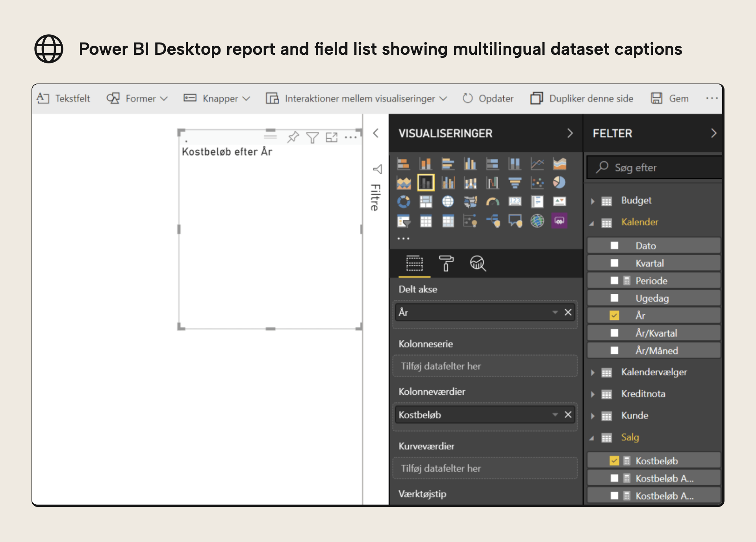The height and width of the screenshot is (542, 756).
Task: Select the KPI visualization with arrows
Action: (x=560, y=202)
